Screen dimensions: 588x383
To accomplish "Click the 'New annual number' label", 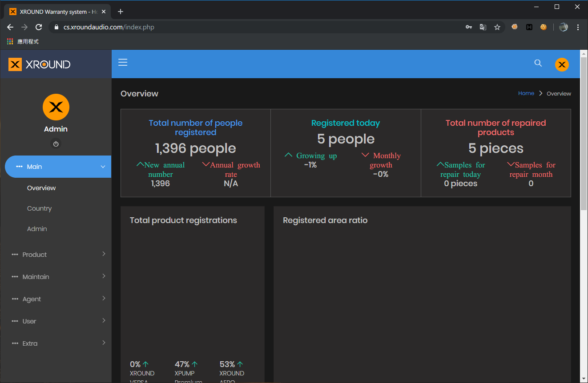I will [161, 169].
